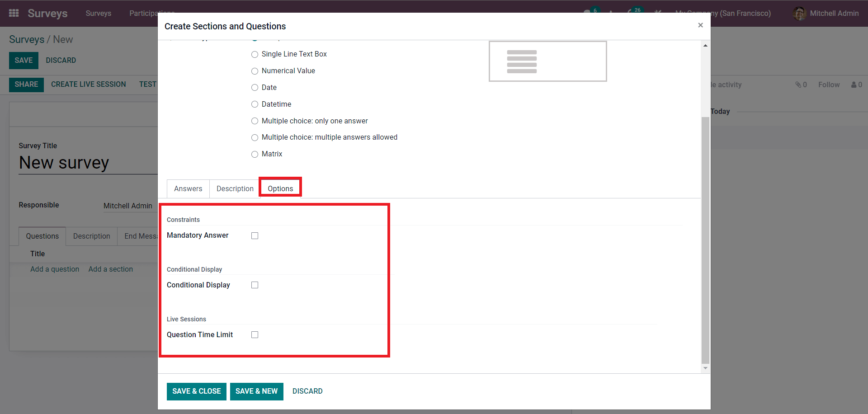Viewport: 868px width, 414px height.
Task: Click the survey SAVE button
Action: [x=24, y=60]
